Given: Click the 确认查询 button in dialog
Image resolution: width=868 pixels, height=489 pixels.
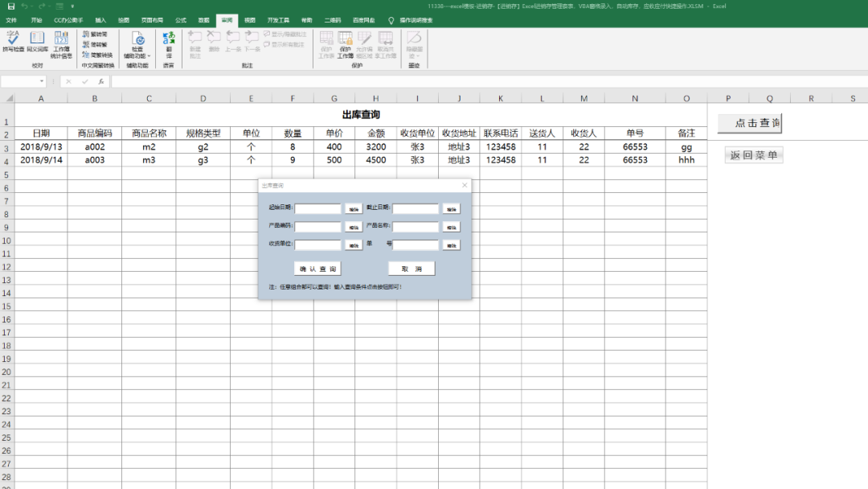Looking at the screenshot, I should (317, 269).
